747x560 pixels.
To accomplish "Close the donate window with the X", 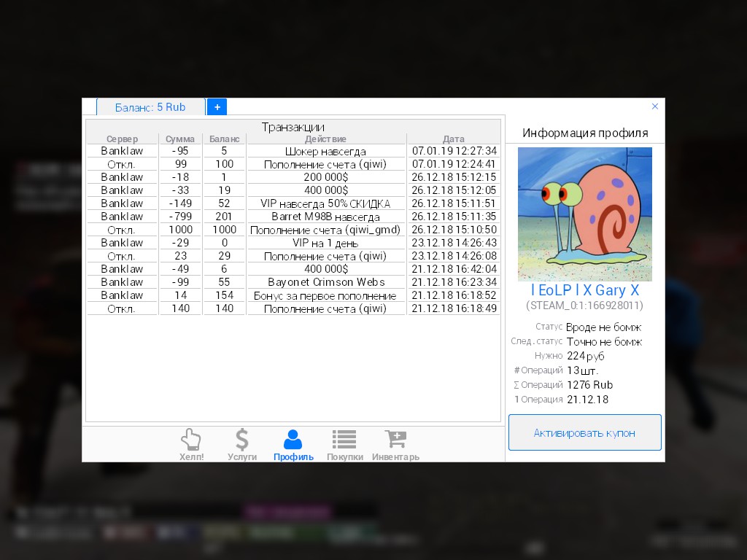I will [x=654, y=106].
